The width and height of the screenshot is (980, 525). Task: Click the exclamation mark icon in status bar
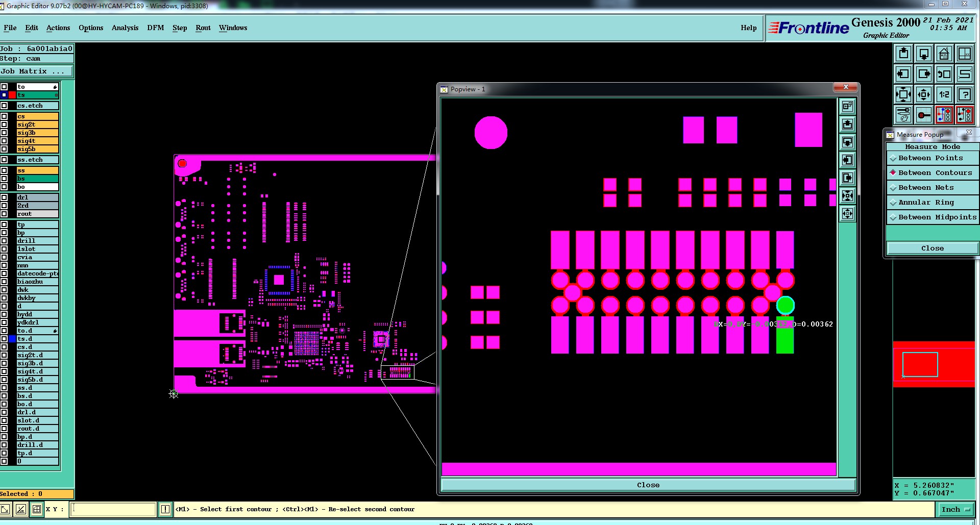click(x=165, y=509)
